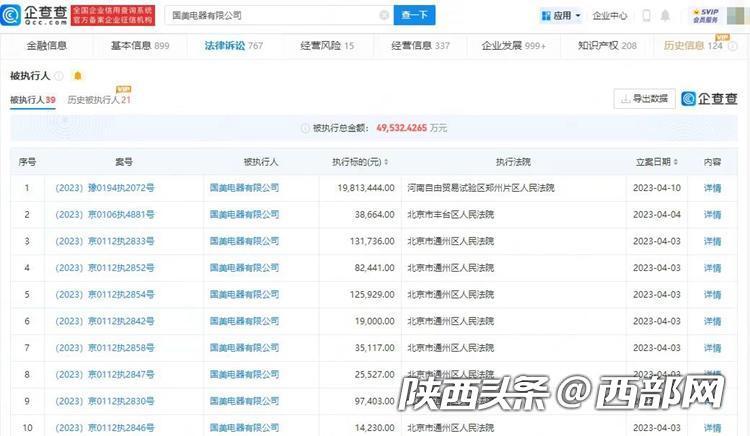750x436 pixels.
Task: Switch to the 基本信息 899 tab
Action: pyautogui.click(x=140, y=46)
